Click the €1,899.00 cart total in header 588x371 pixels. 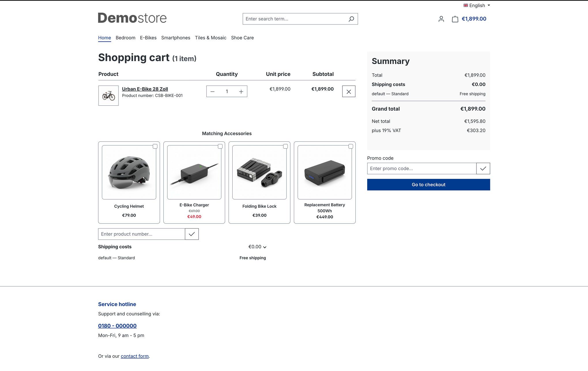(474, 19)
